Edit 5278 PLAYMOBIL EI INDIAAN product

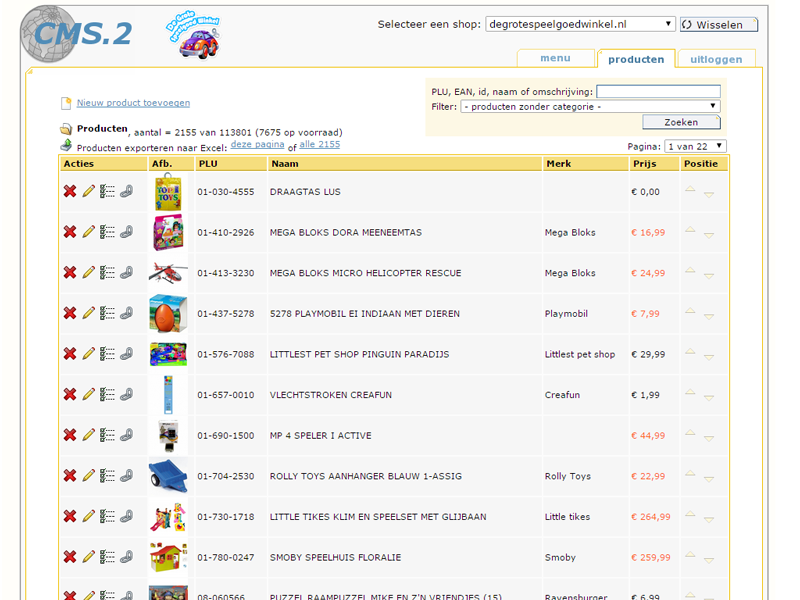[89, 313]
